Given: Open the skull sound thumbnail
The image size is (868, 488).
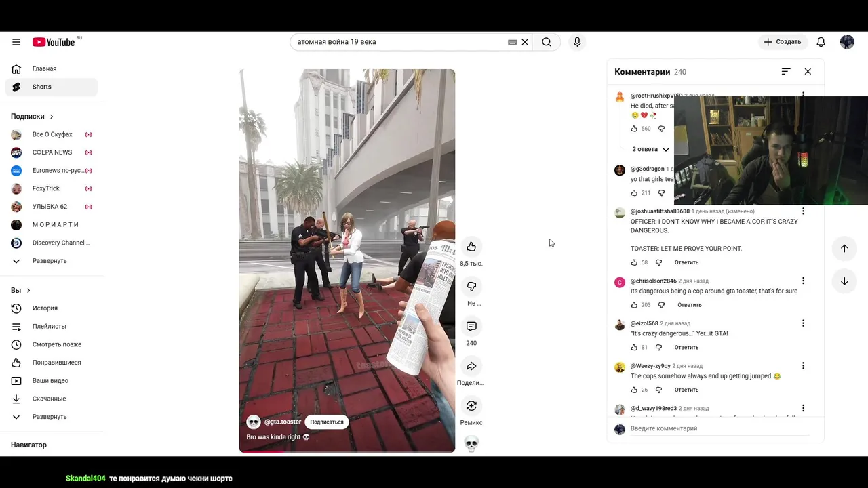Looking at the screenshot, I should (x=471, y=444).
